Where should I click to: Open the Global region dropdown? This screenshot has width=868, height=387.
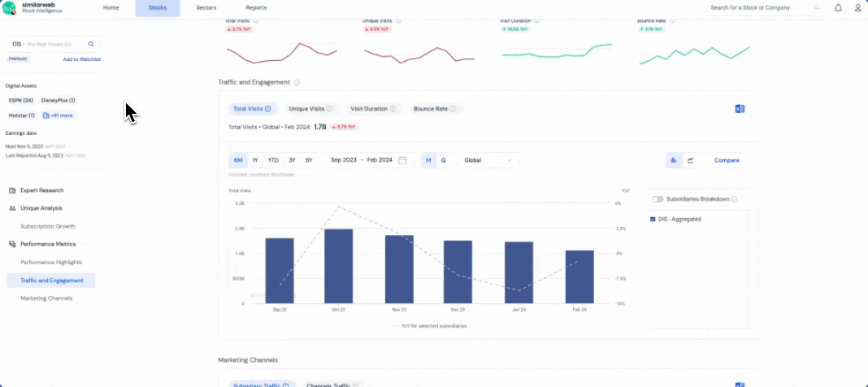coord(488,160)
